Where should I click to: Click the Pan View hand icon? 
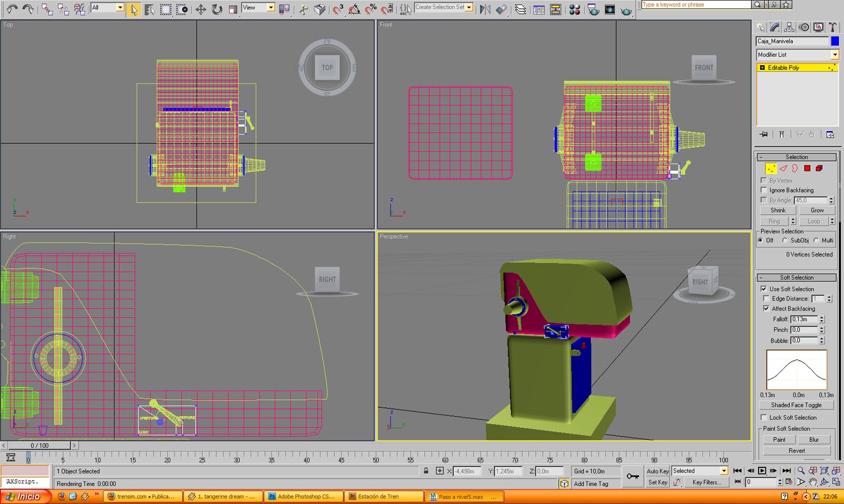[x=812, y=481]
